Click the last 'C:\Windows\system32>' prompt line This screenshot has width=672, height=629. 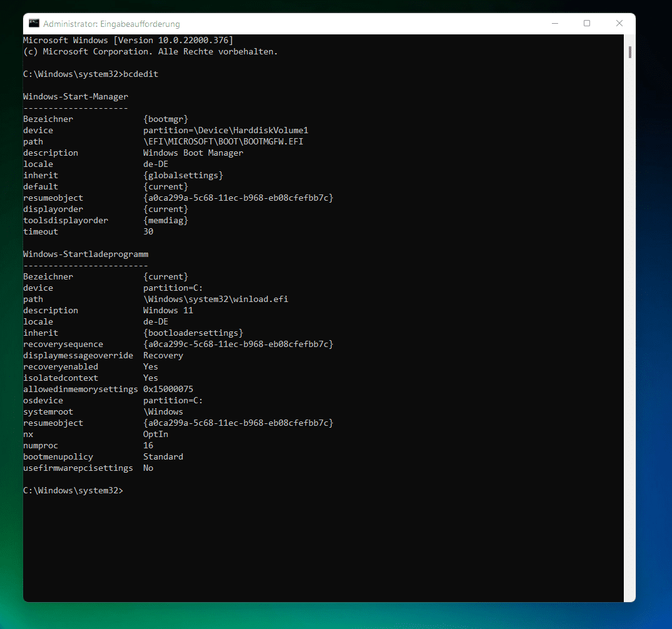click(73, 491)
